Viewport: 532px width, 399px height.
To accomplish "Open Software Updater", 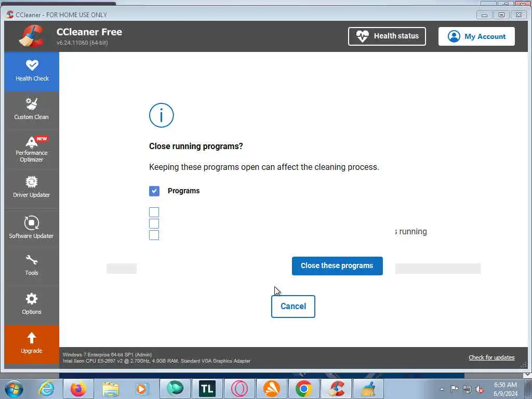I will click(32, 228).
